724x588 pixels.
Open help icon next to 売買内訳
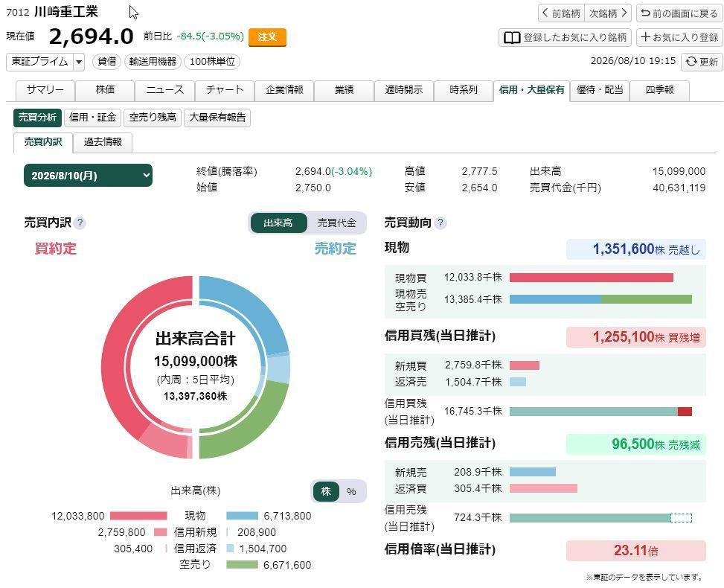[80, 223]
